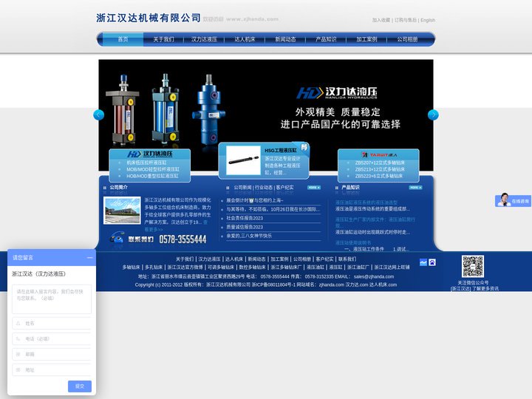The width and height of the screenshot is (532, 399).
Task: Click the company building photo thumbnail
Action: [122, 211]
